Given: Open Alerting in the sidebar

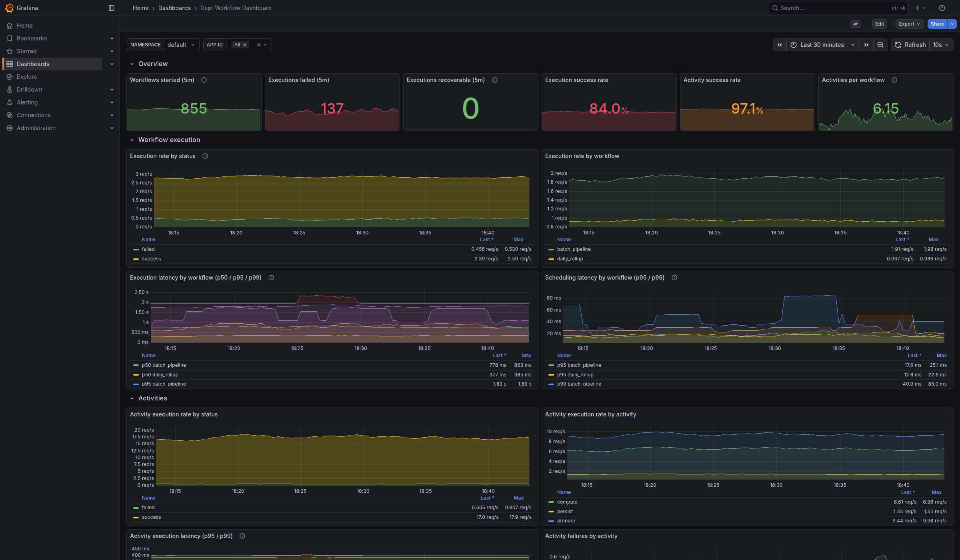Looking at the screenshot, I should (x=27, y=102).
